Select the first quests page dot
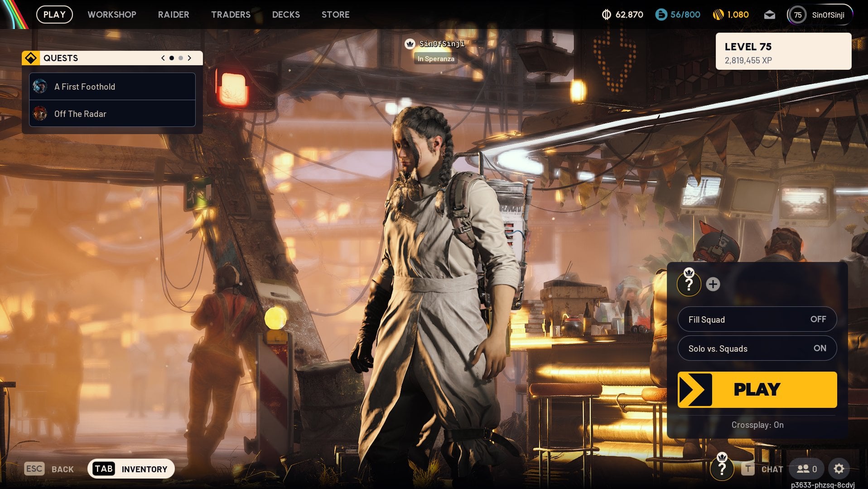 click(x=172, y=58)
